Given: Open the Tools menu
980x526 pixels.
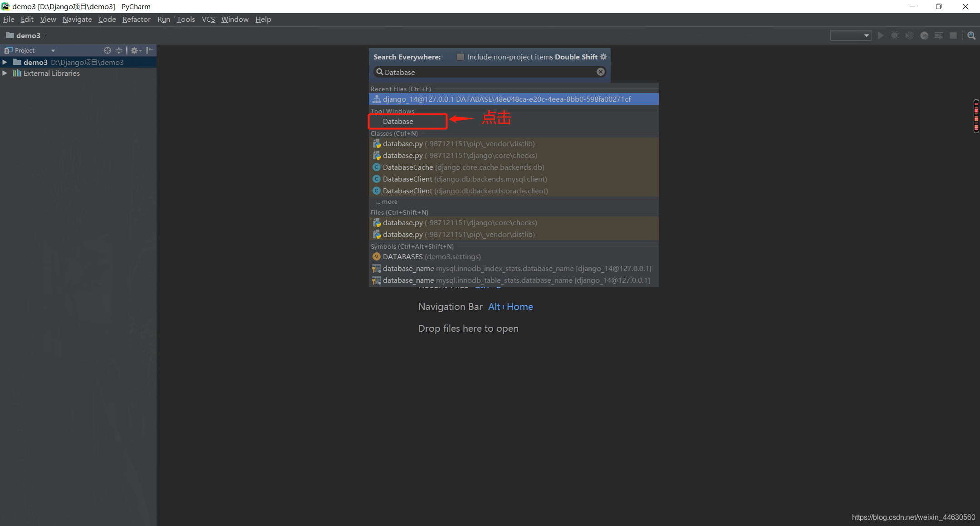Looking at the screenshot, I should [186, 19].
